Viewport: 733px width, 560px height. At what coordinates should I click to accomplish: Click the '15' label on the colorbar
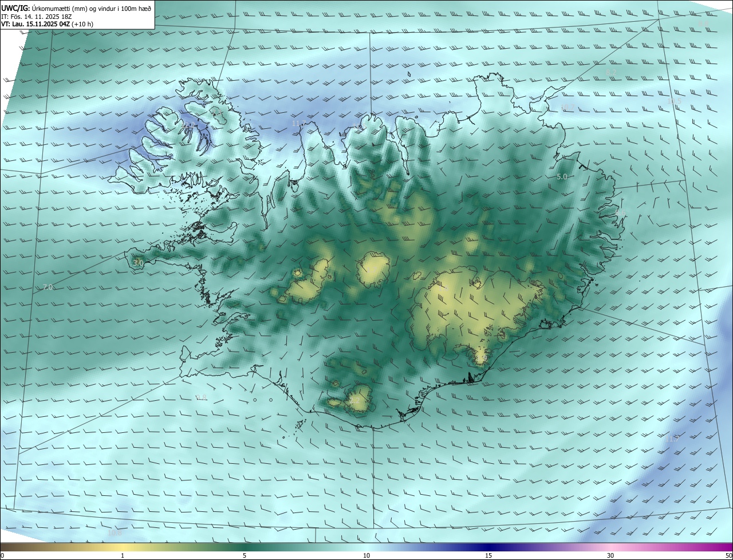(488, 555)
